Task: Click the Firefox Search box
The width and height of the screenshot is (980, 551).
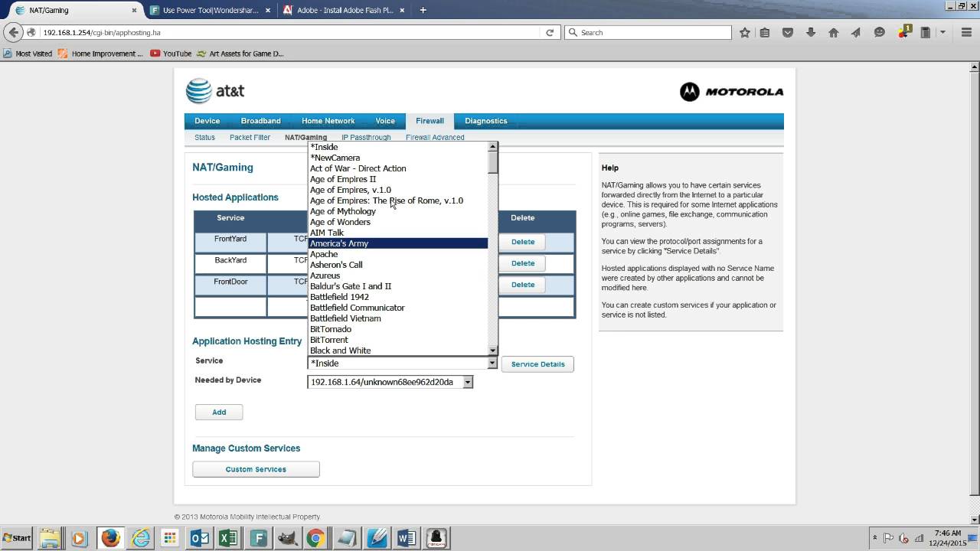Action: (x=648, y=32)
